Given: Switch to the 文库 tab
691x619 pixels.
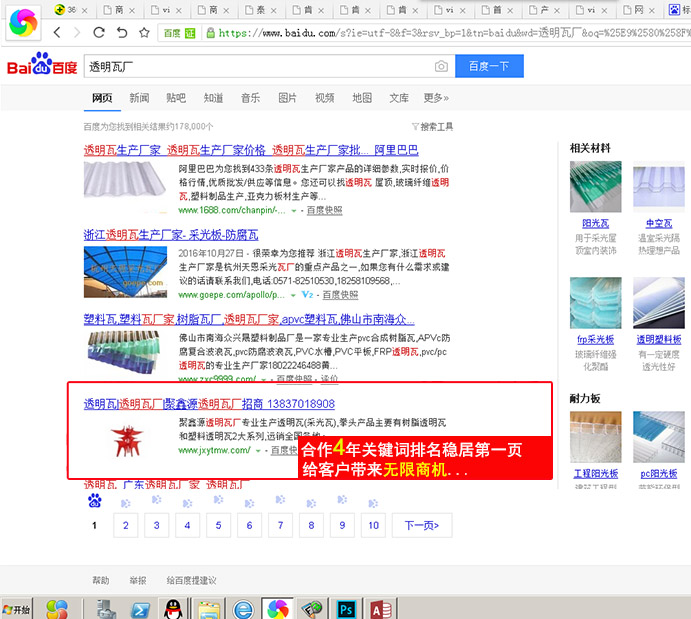Looking at the screenshot, I should [x=399, y=98].
